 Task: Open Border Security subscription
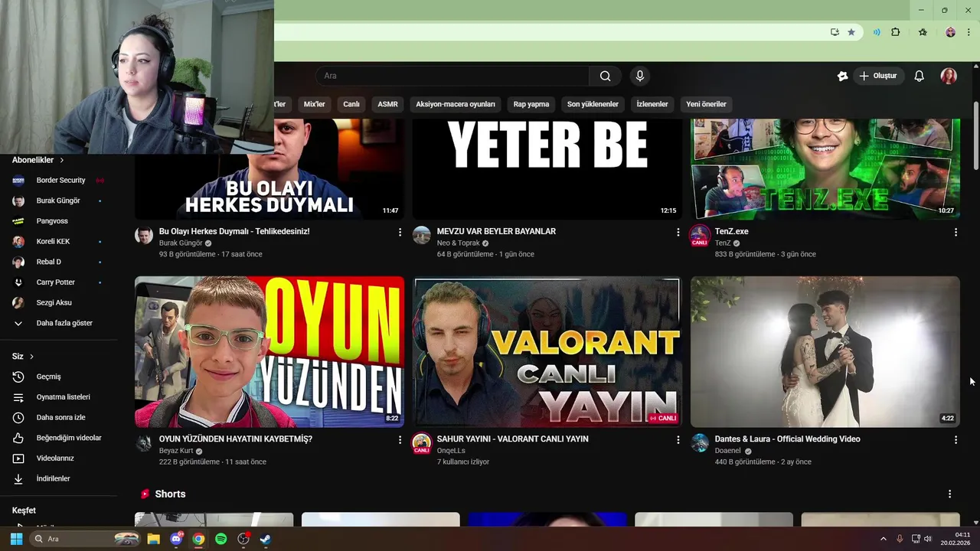pyautogui.click(x=59, y=181)
